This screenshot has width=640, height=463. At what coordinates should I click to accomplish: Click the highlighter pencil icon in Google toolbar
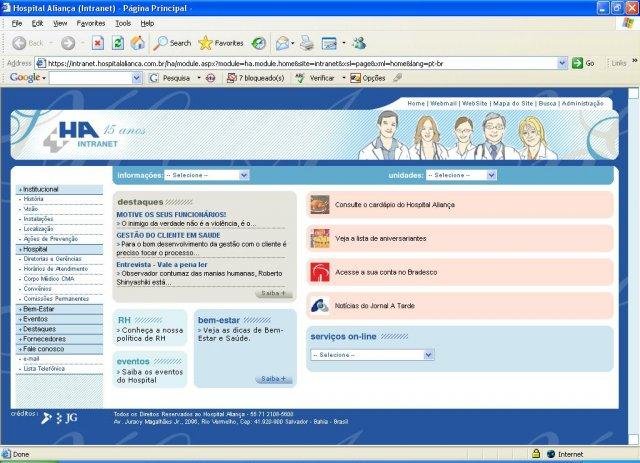[x=398, y=78]
